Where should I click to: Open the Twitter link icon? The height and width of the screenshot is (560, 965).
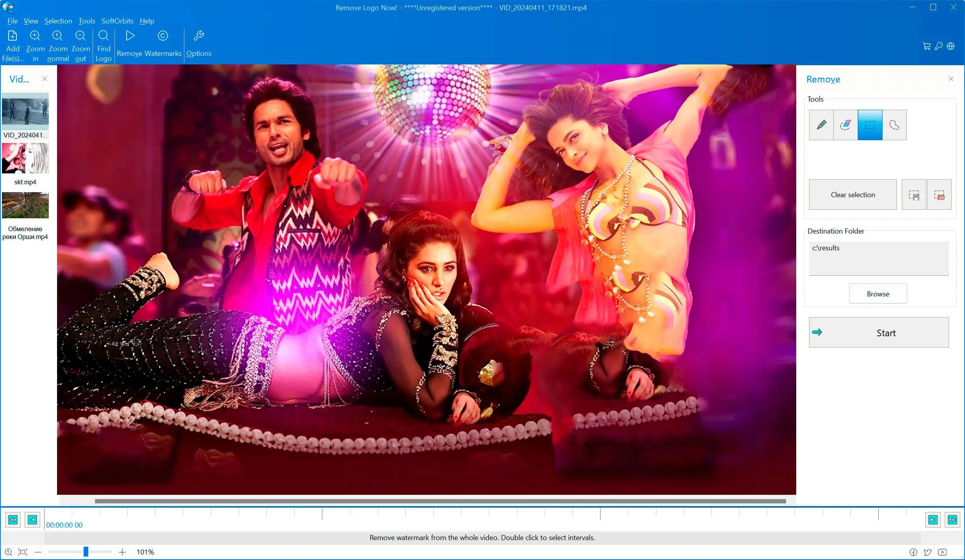coord(927,552)
